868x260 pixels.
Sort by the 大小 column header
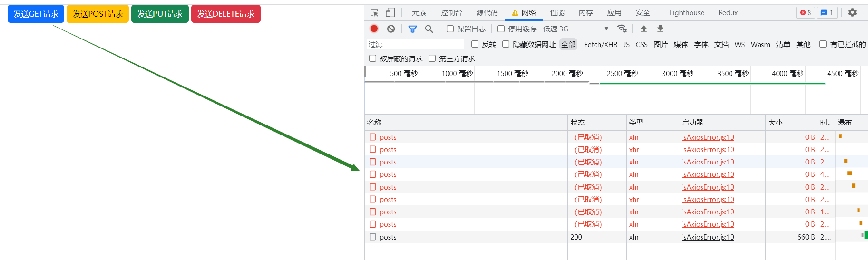(791, 123)
